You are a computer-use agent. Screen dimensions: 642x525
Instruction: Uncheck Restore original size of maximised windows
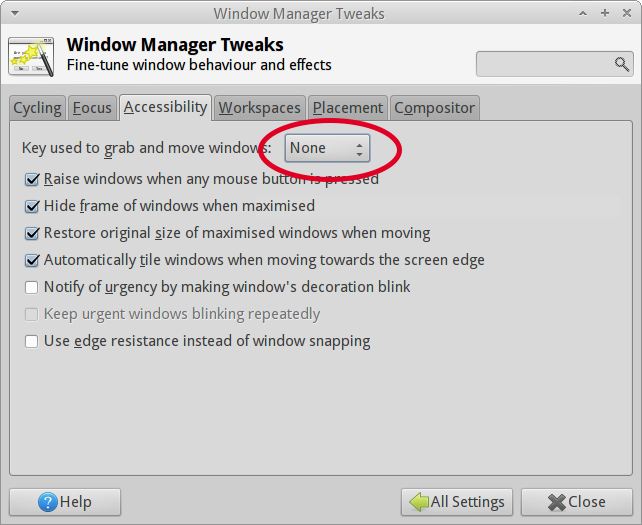(x=32, y=233)
